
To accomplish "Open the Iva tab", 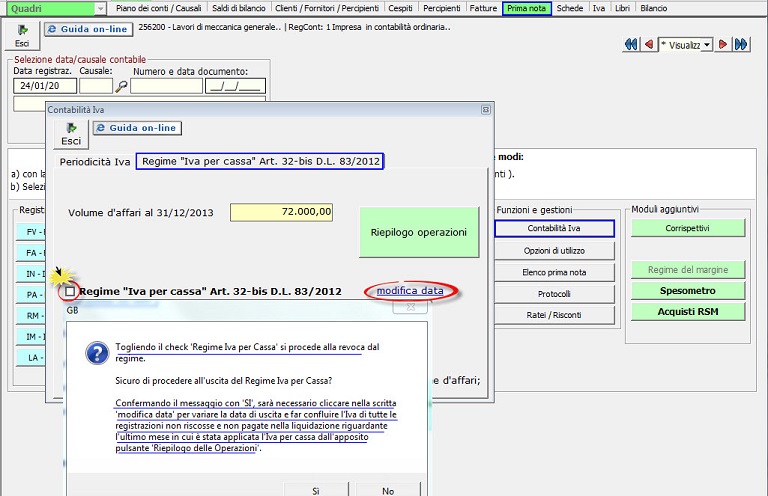I will tap(599, 8).
